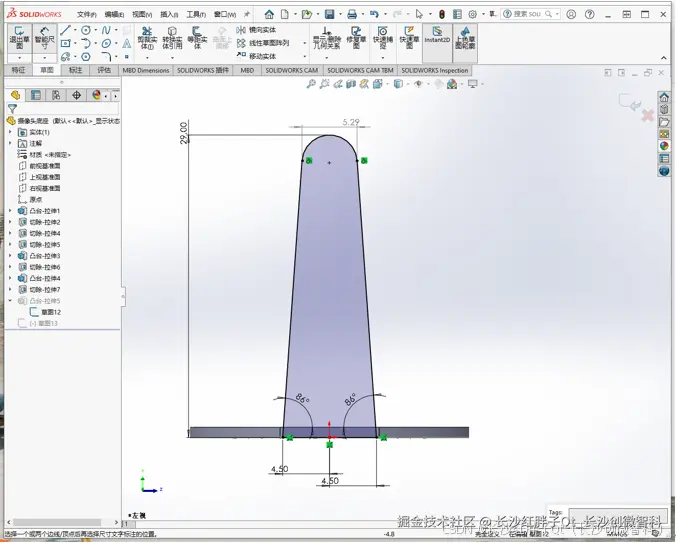
Task: Click Quick Snaps 快速捕捉 tool
Action: pos(383,38)
